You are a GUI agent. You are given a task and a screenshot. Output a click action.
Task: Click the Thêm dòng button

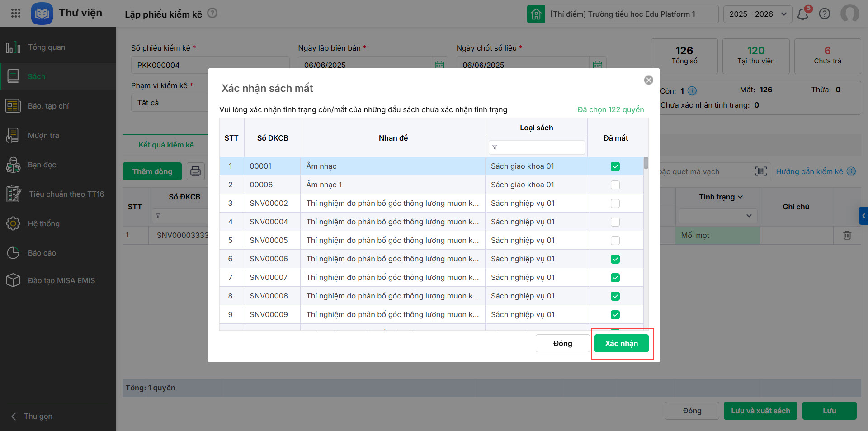(152, 171)
